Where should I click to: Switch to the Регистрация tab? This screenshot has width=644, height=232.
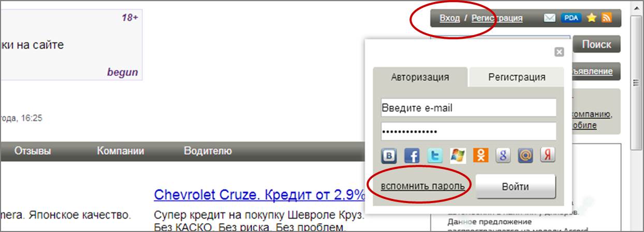(x=517, y=77)
